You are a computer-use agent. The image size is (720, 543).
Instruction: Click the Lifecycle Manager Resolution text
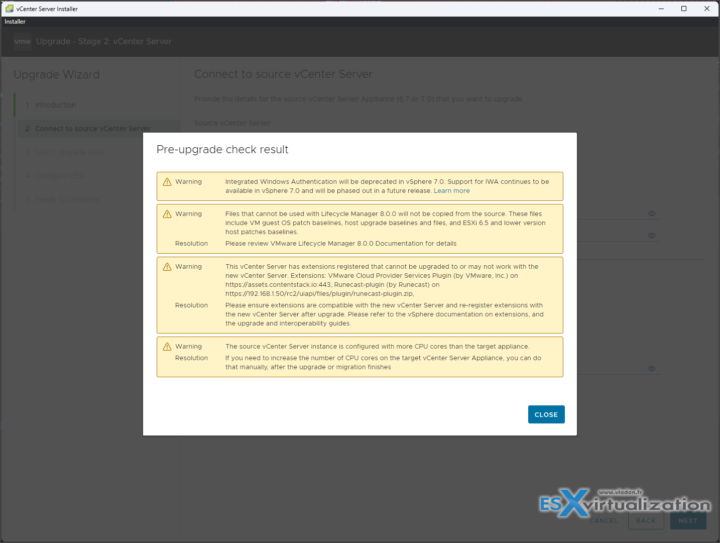pos(340,243)
